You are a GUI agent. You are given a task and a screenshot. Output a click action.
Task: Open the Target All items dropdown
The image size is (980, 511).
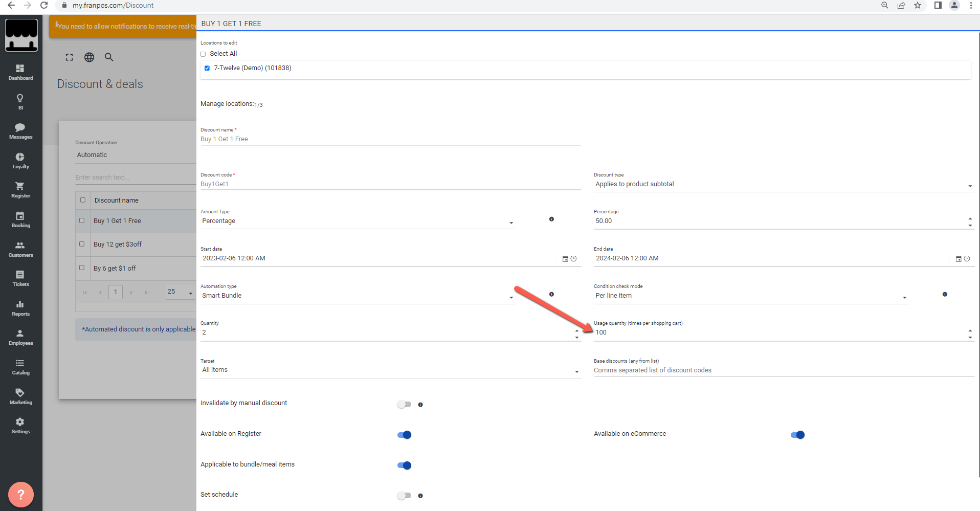390,370
